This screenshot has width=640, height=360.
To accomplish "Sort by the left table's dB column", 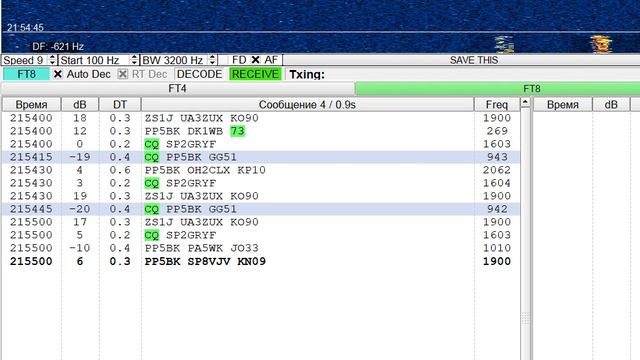I will [80, 104].
